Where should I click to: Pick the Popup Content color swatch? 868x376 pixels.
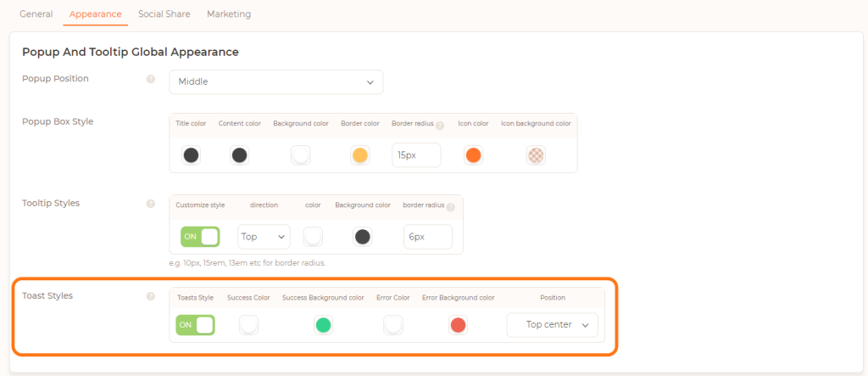pos(239,155)
